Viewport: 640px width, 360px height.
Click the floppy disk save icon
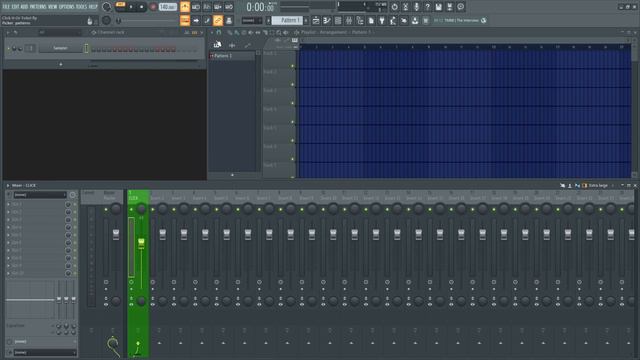coord(438,7)
